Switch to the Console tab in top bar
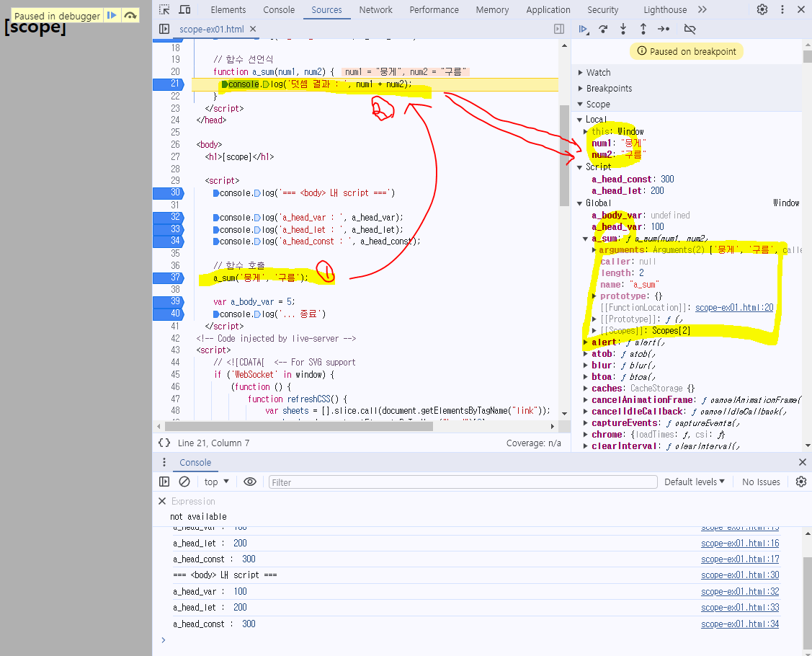 coord(279,9)
